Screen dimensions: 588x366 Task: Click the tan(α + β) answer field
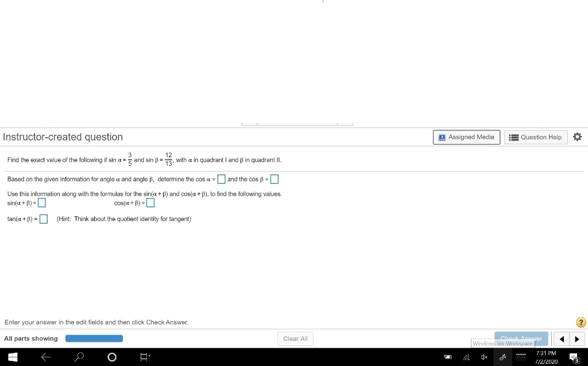pyautogui.click(x=44, y=219)
